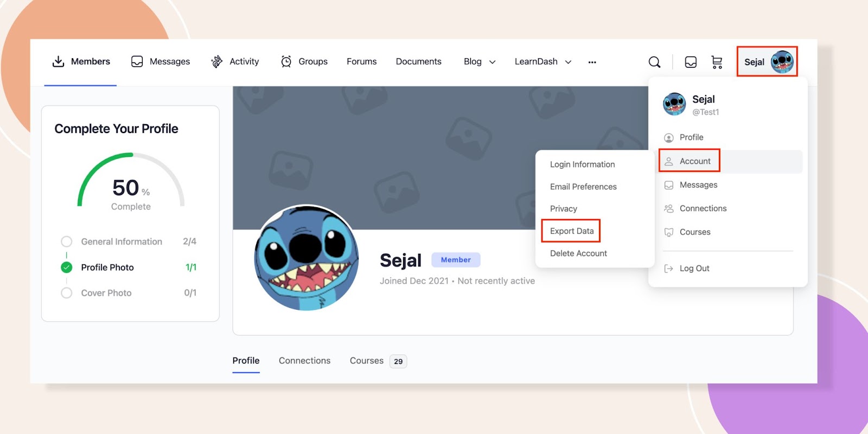
Task: Click the Profile person icon in dropdown
Action: (669, 138)
